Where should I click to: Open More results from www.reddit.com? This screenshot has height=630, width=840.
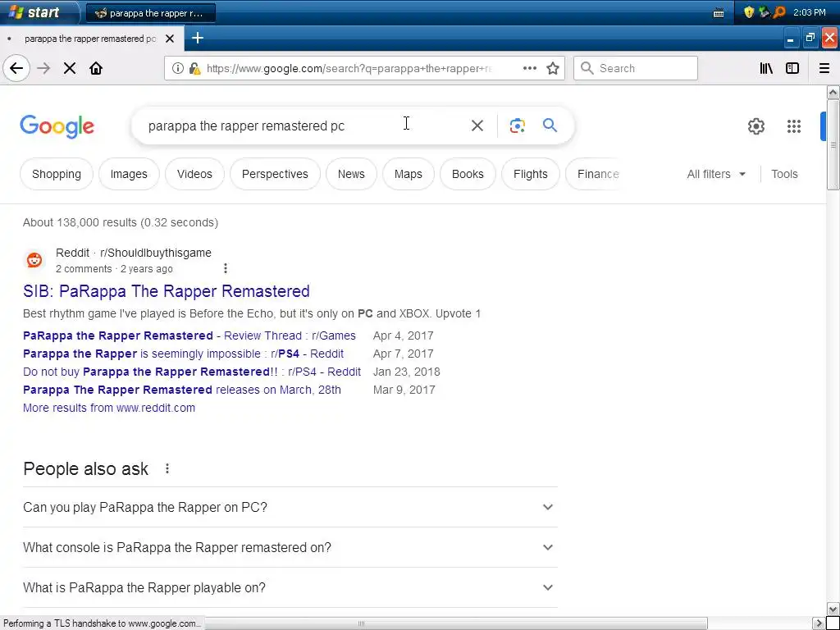pyautogui.click(x=109, y=408)
